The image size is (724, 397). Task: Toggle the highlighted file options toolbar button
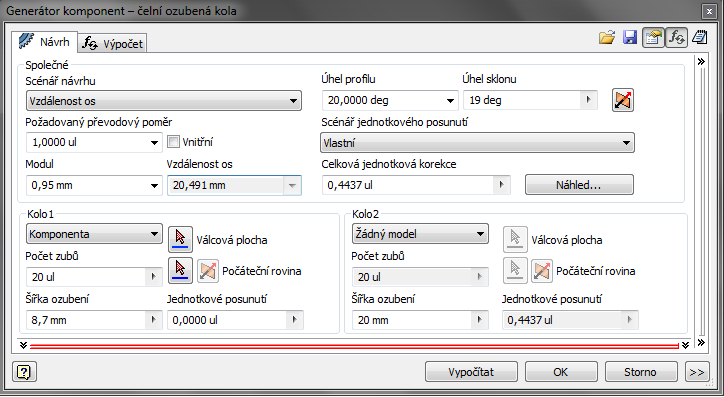click(x=653, y=37)
